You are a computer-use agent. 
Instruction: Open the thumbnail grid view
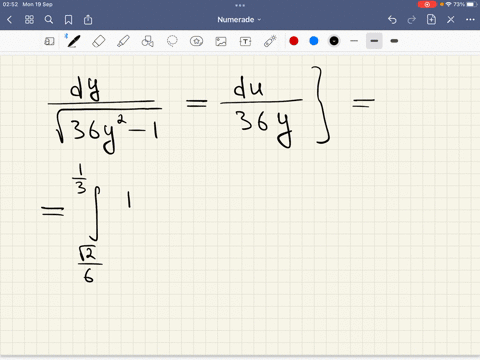pyautogui.click(x=29, y=20)
